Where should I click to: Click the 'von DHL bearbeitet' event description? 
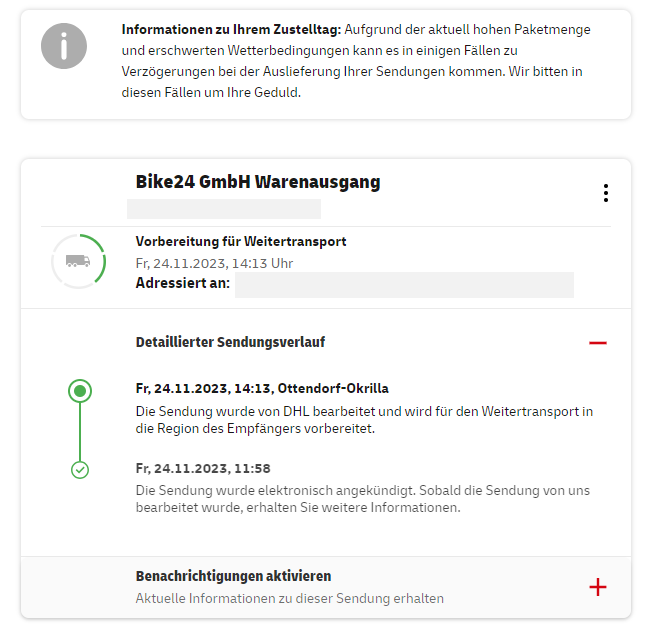coord(364,419)
